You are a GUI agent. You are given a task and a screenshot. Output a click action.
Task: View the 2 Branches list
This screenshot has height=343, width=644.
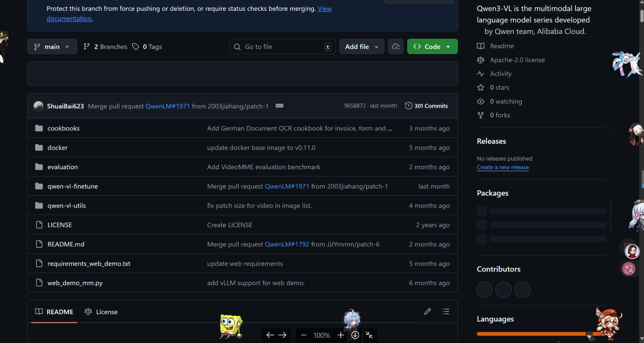[105, 46]
